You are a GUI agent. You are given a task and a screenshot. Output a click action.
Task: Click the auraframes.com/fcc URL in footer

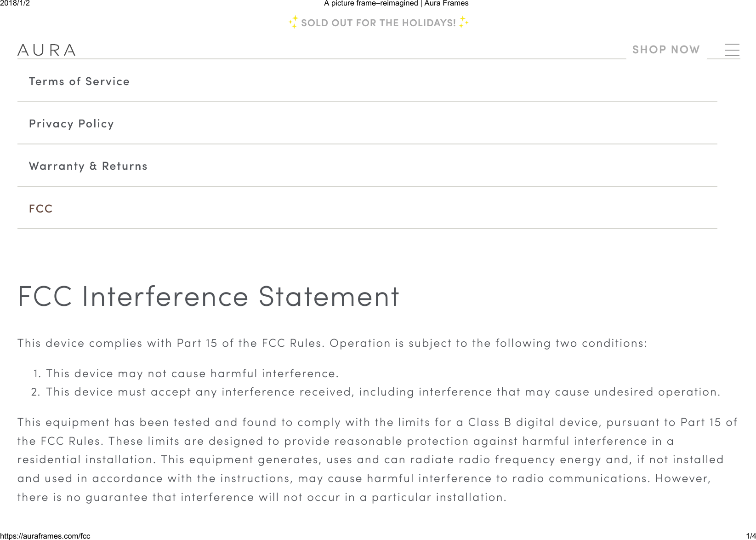[45, 536]
